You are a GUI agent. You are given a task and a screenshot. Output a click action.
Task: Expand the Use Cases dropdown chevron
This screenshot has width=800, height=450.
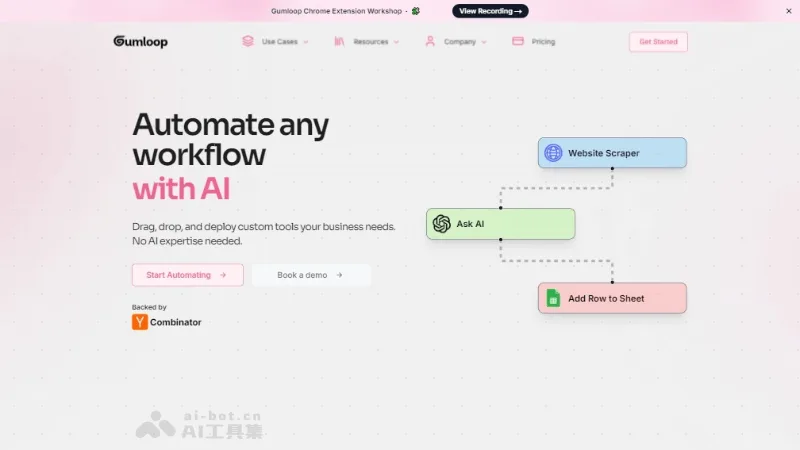306,42
